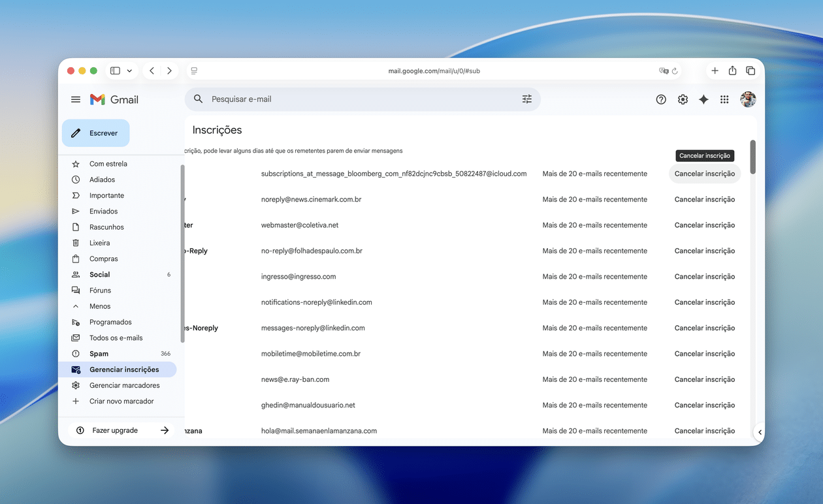Open the Spam folder
This screenshot has height=504, width=823.
coord(99,354)
